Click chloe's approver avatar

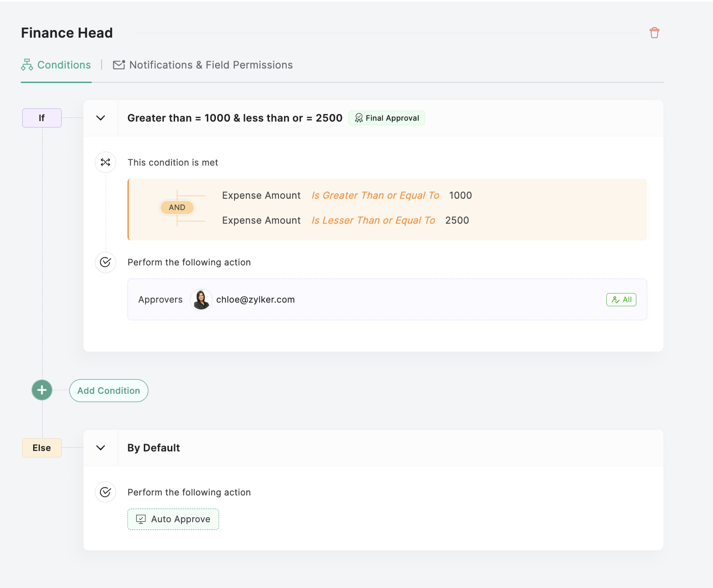tap(201, 299)
